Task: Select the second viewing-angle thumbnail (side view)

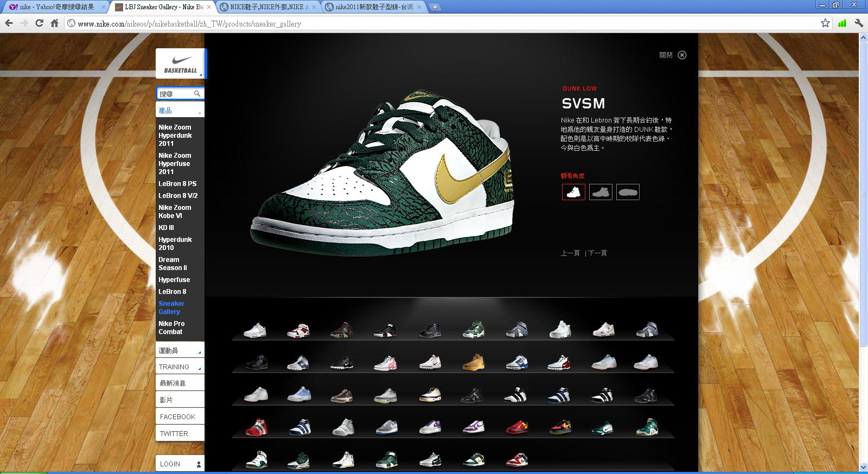Action: (x=601, y=192)
